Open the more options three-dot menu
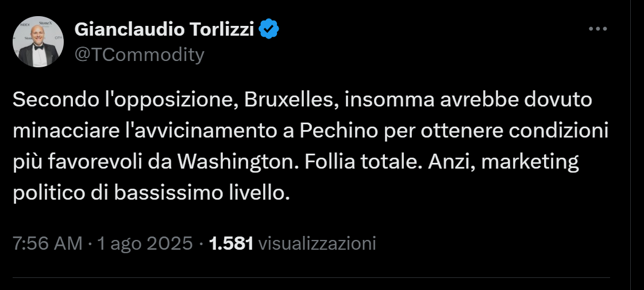The image size is (644, 290). point(598,29)
